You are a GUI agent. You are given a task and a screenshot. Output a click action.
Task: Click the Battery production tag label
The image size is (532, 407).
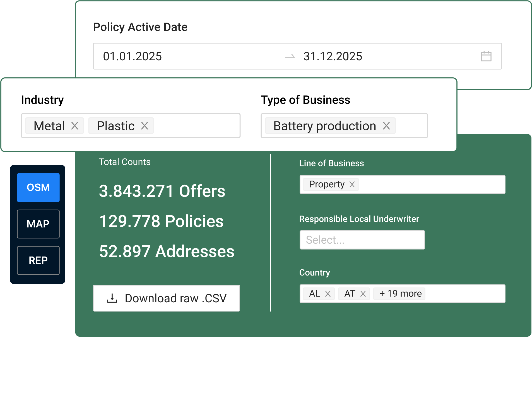[325, 126]
